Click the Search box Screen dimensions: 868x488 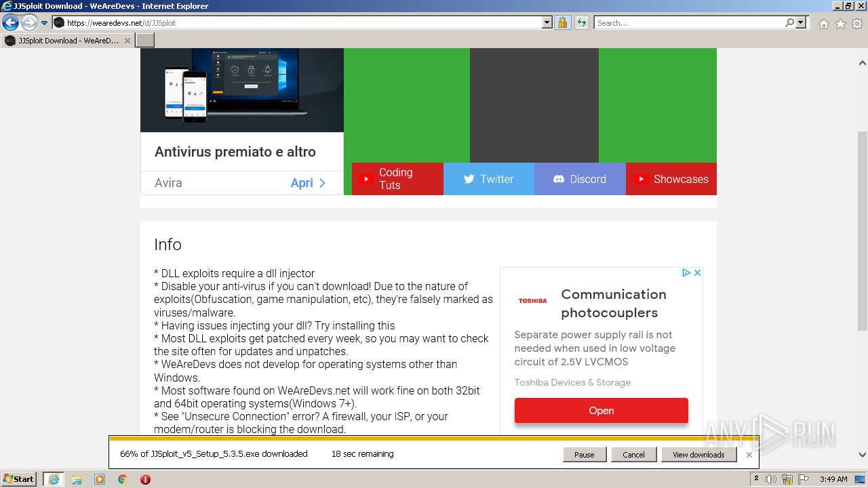click(x=688, y=23)
